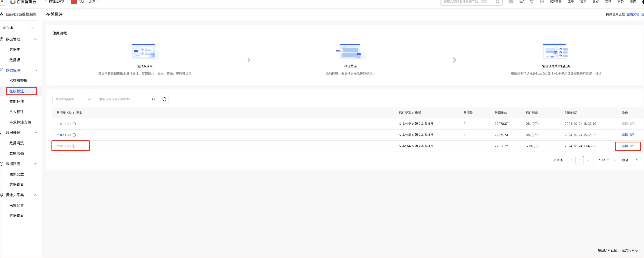Screen dimensions: 644x258
Task: Click the refresh icon beside dataset search
Action: click(164, 99)
